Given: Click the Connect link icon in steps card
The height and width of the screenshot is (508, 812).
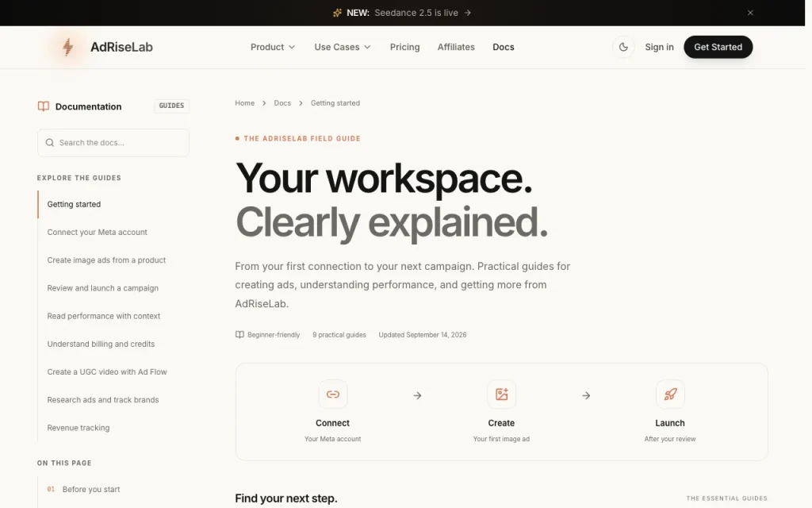Looking at the screenshot, I should coord(333,394).
